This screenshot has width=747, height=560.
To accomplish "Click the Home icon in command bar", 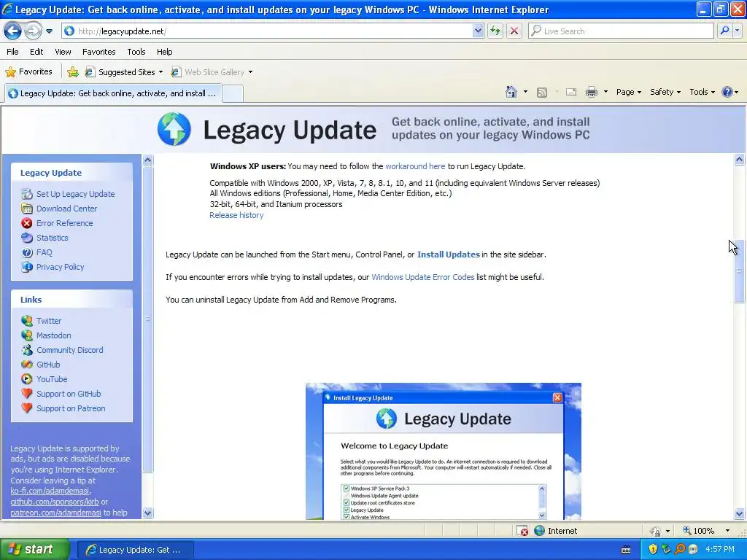I will coord(511,92).
